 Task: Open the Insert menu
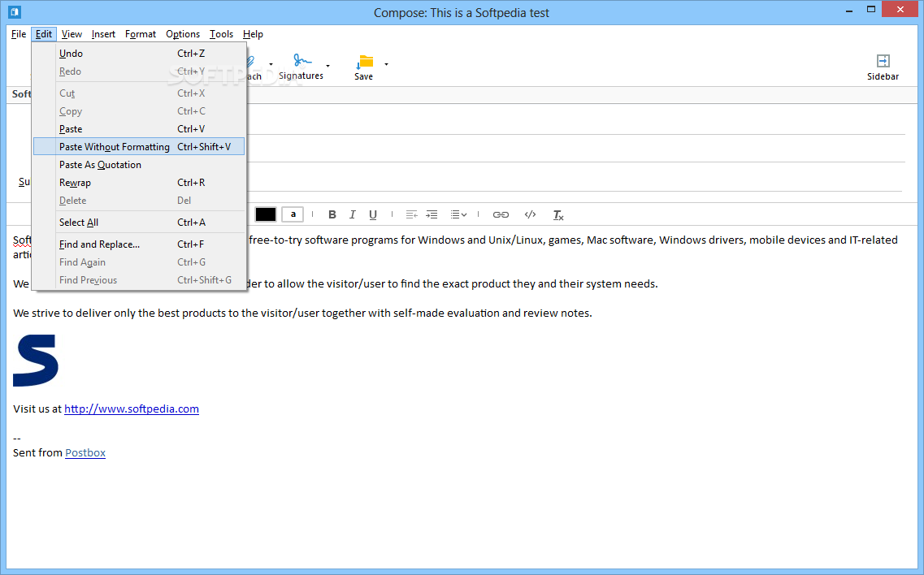point(103,34)
